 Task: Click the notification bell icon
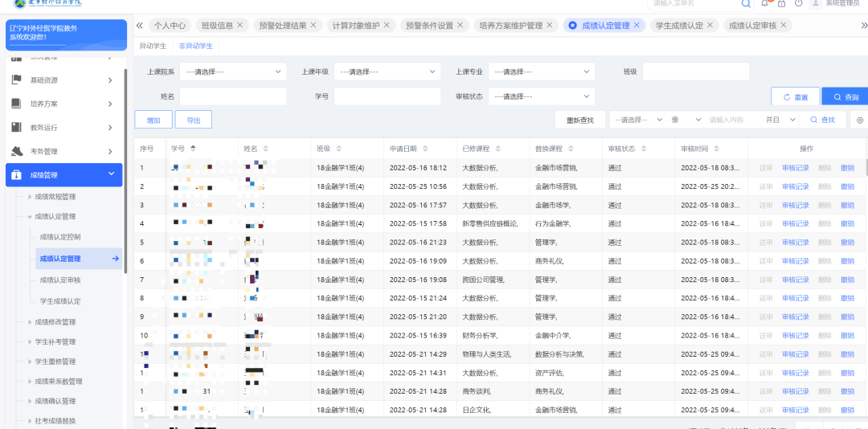click(765, 3)
